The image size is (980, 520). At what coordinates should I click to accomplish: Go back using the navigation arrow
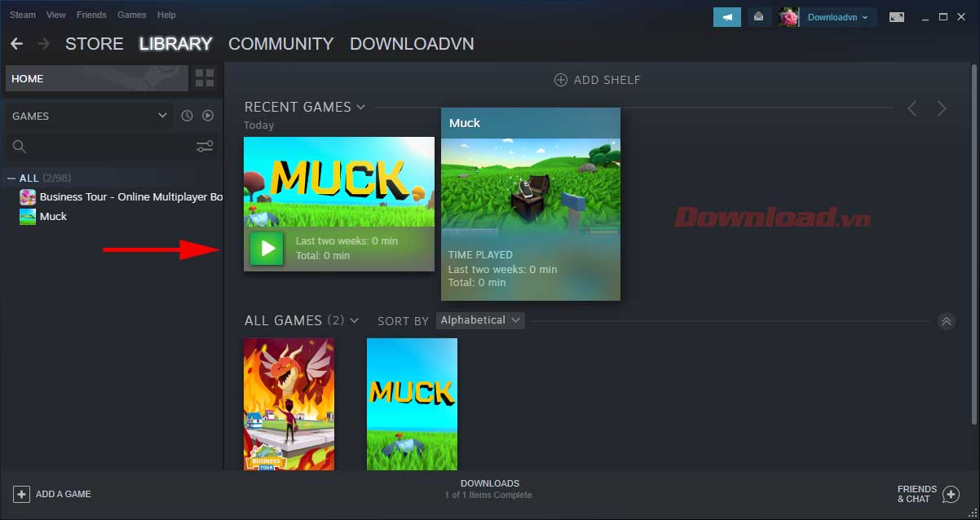(16, 43)
